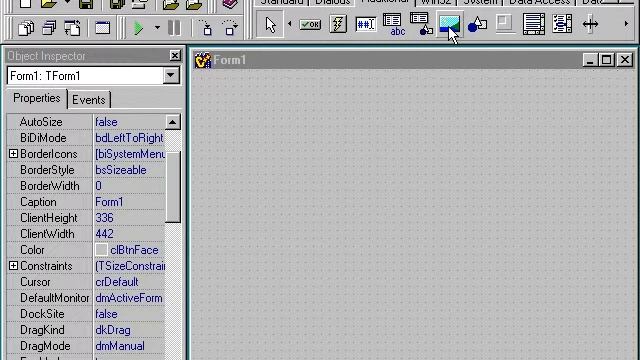Select the ClientHeight value 336
The height and width of the screenshot is (360, 640).
[x=104, y=218]
